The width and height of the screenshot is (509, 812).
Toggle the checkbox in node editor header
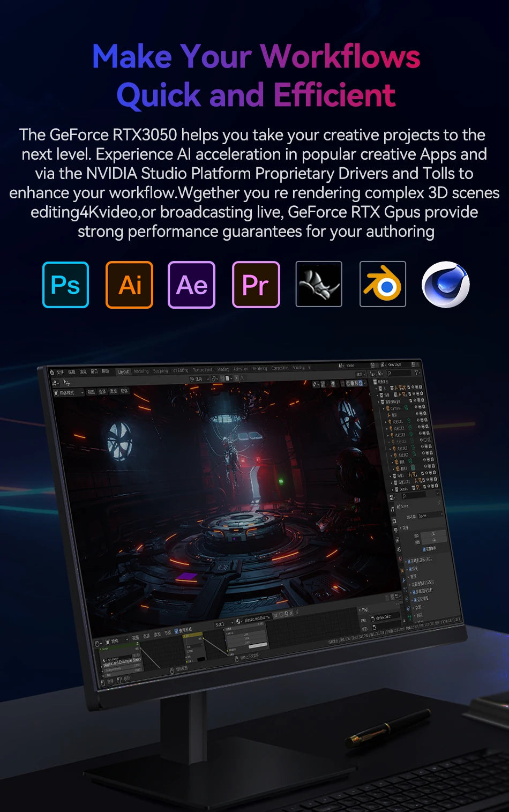click(176, 630)
